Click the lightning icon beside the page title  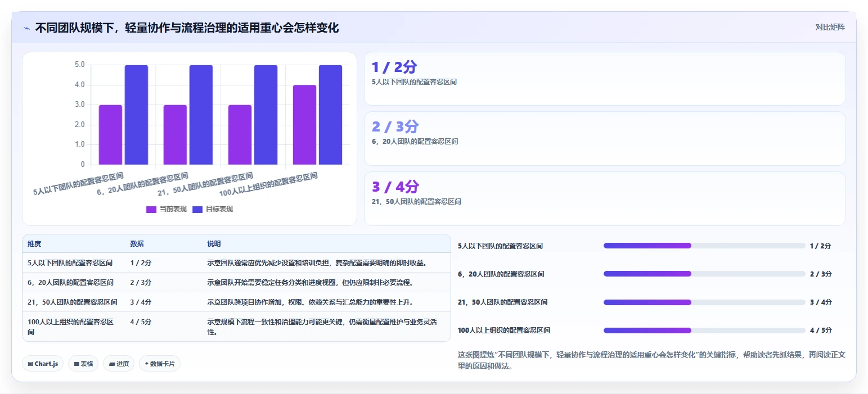[26, 28]
